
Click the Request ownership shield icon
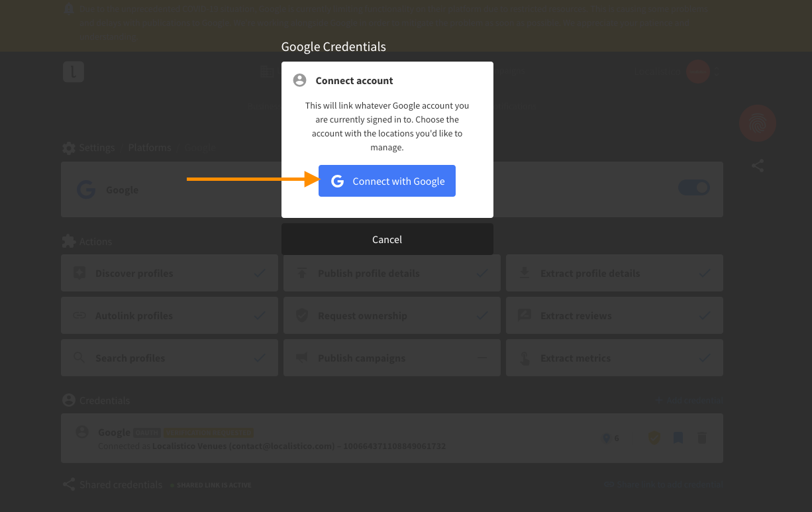tap(302, 315)
